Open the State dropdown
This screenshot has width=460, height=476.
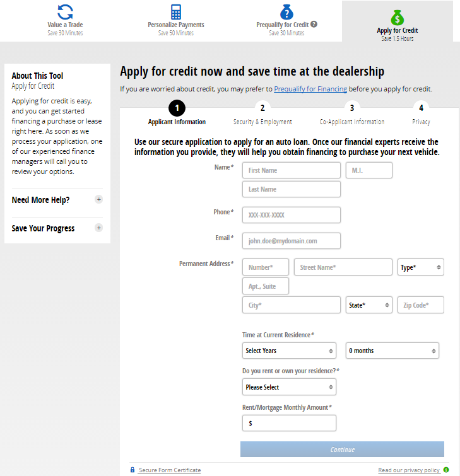coord(369,305)
